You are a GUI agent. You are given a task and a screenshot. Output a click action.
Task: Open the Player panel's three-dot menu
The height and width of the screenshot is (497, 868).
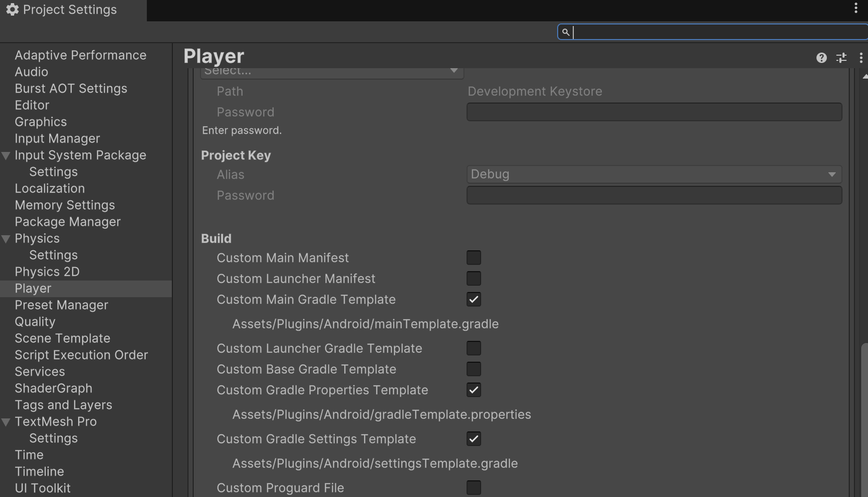click(861, 58)
